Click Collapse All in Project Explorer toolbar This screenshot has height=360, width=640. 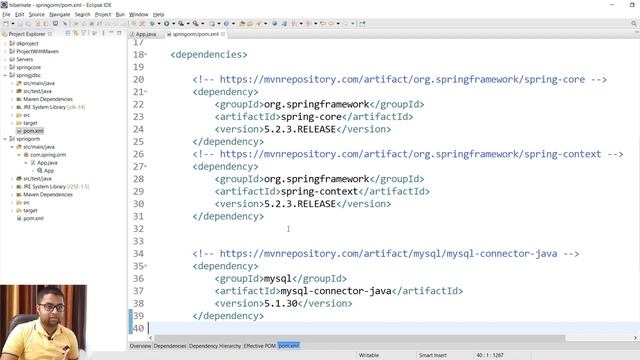pyautogui.click(x=68, y=33)
